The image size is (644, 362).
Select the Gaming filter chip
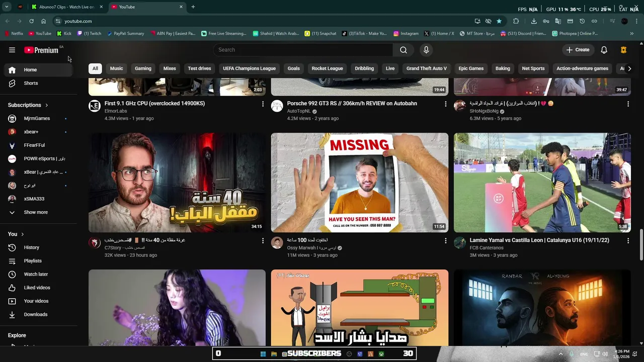click(x=143, y=68)
